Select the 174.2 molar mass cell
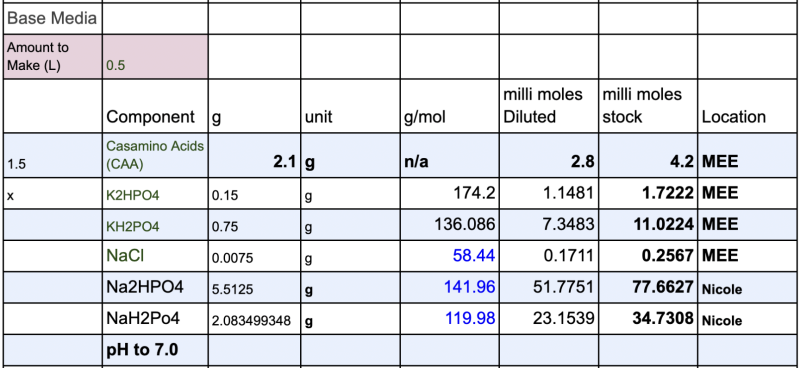Image resolution: width=800 pixels, height=368 pixels. 449,193
